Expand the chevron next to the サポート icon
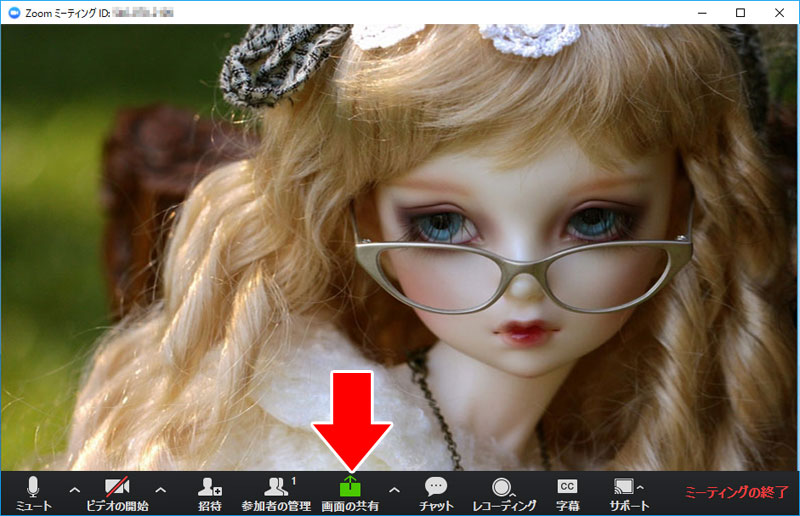This screenshot has width=800, height=516. (640, 487)
